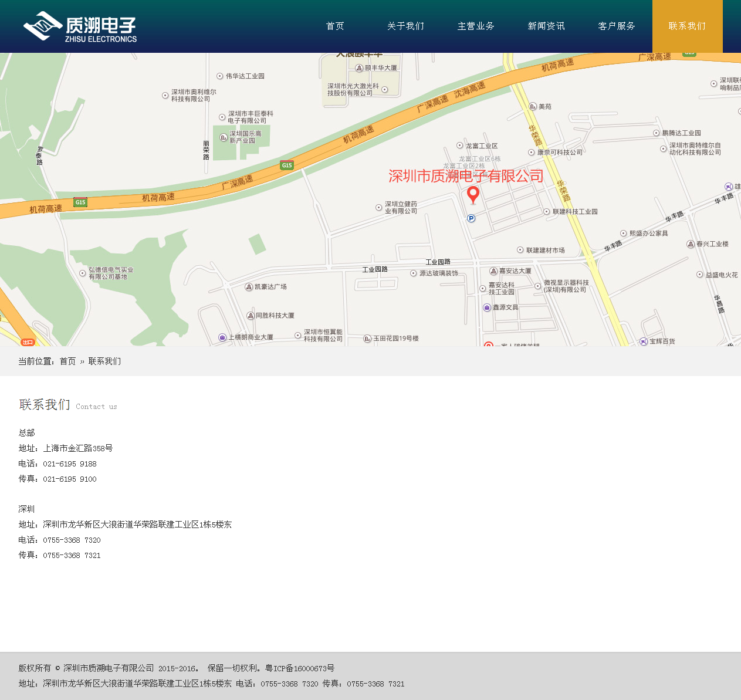741x700 pixels.
Task: Click the icon next to 上横朗商业大厦
Action: coord(222,337)
